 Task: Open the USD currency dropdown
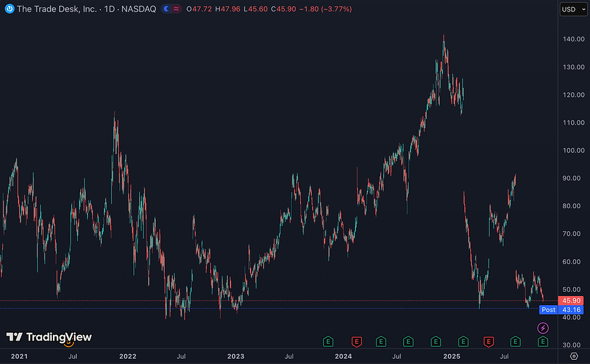[573, 10]
